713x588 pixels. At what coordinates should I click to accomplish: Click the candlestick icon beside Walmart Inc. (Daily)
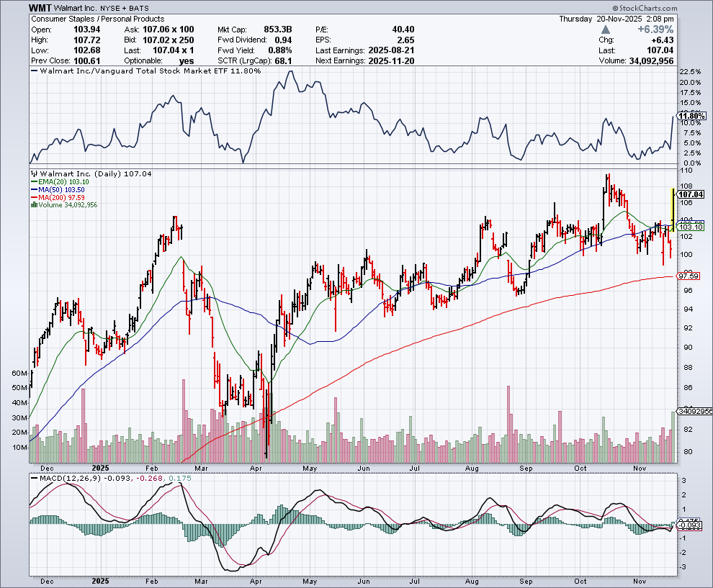pos(33,174)
